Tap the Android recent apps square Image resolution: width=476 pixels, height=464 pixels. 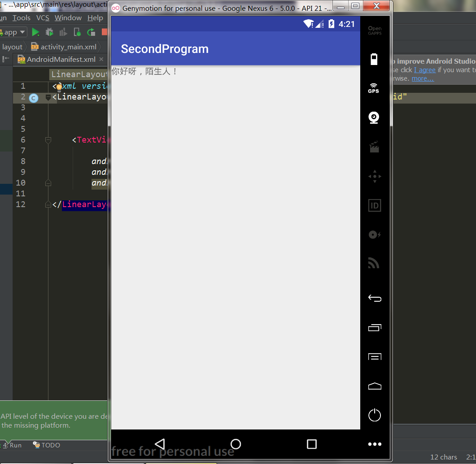point(312,444)
